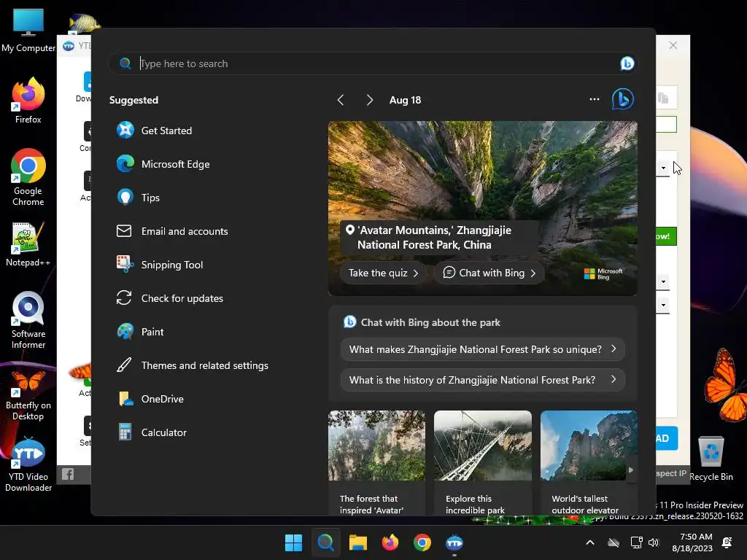Image resolution: width=747 pixels, height=560 pixels.
Task: Open the three-dot more options menu
Action: pyautogui.click(x=594, y=99)
